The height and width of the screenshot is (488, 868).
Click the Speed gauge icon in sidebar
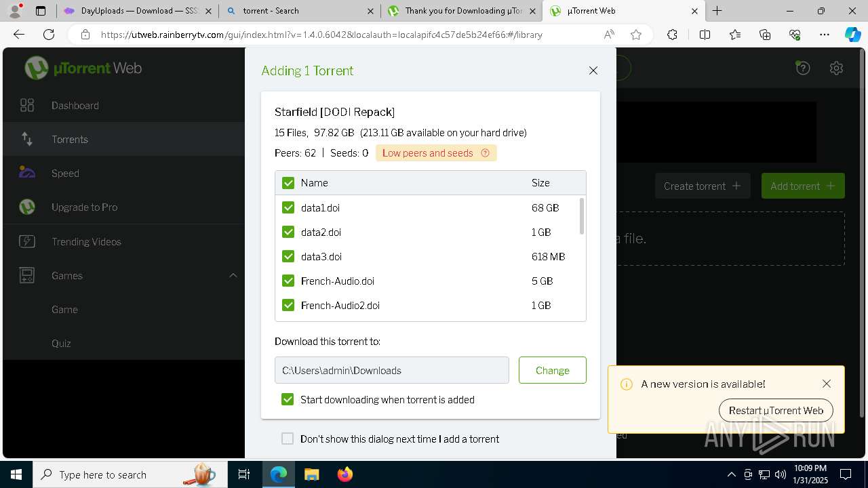(27, 173)
